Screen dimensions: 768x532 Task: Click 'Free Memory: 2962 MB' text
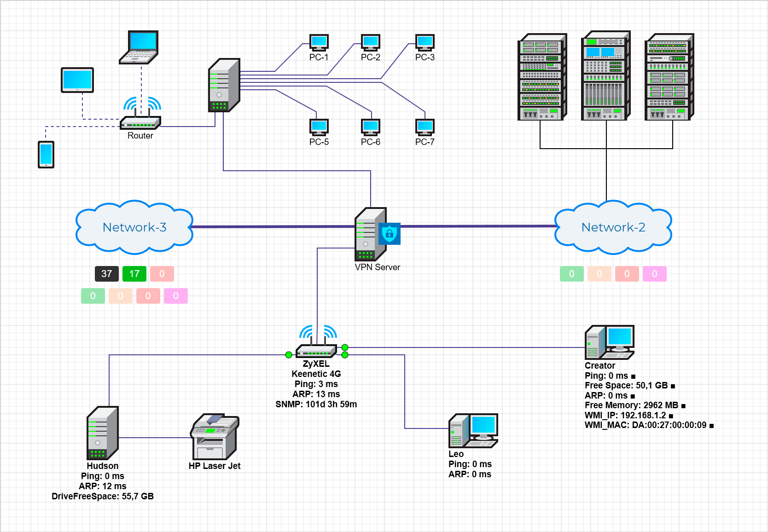click(x=632, y=405)
